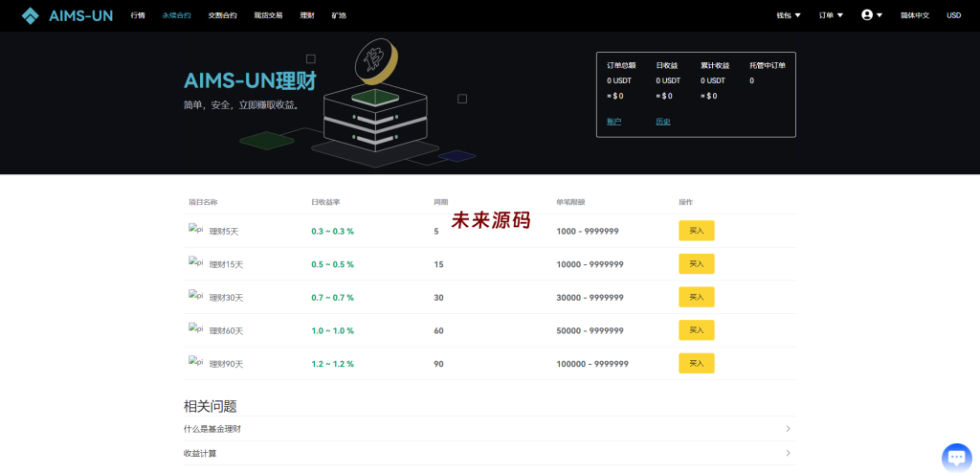Click the 100000 - 9999999 limit value

[x=592, y=364]
